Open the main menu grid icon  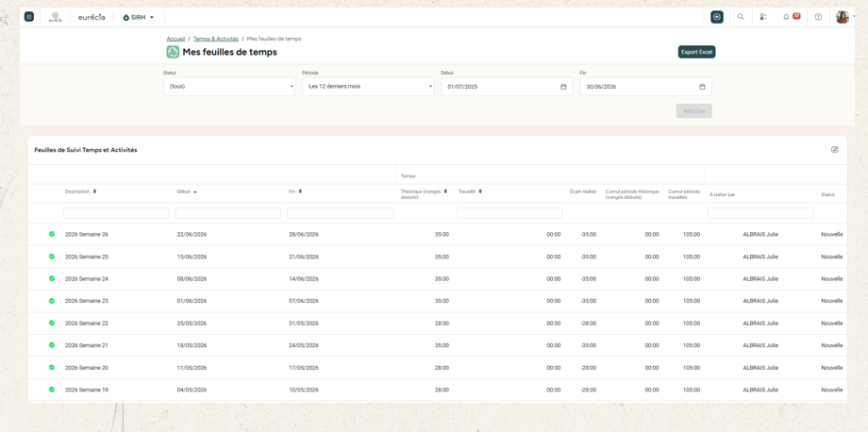pos(29,17)
